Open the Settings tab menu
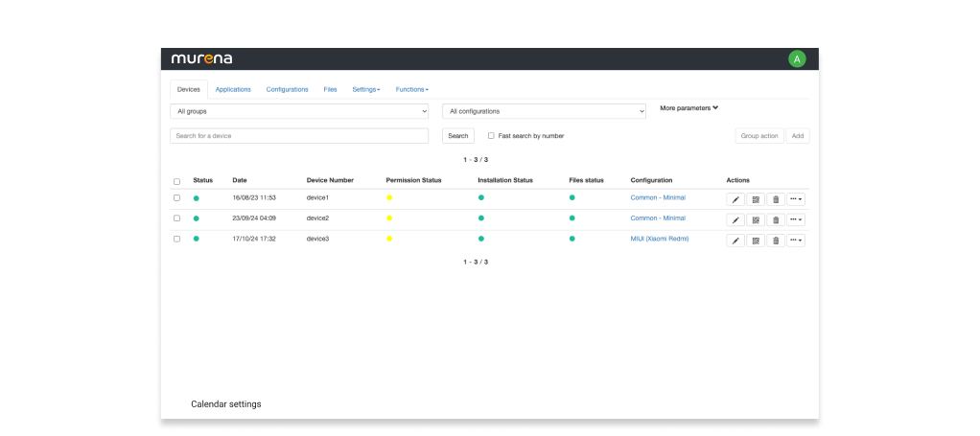The image size is (980, 436). click(365, 89)
